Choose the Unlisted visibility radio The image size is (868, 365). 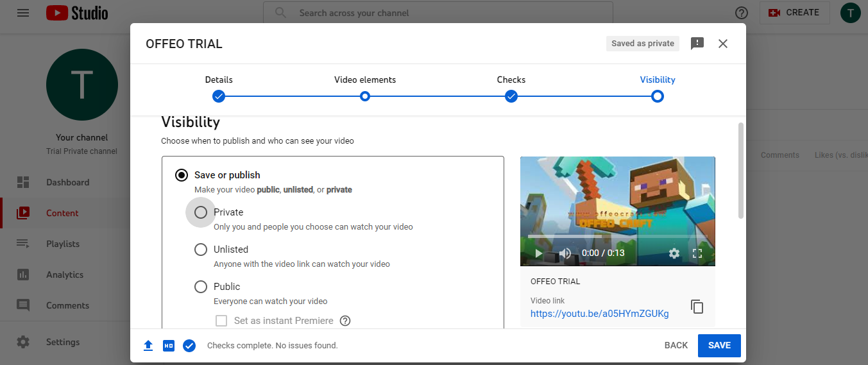[x=201, y=250]
